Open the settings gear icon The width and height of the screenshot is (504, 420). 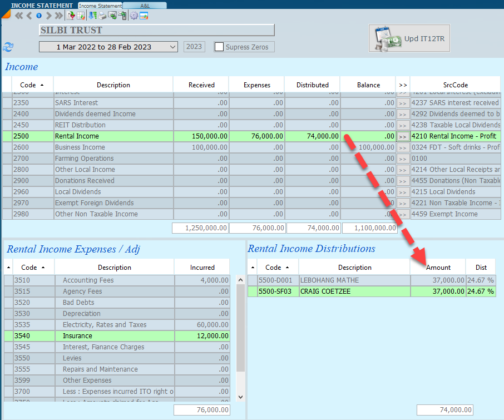134,16
